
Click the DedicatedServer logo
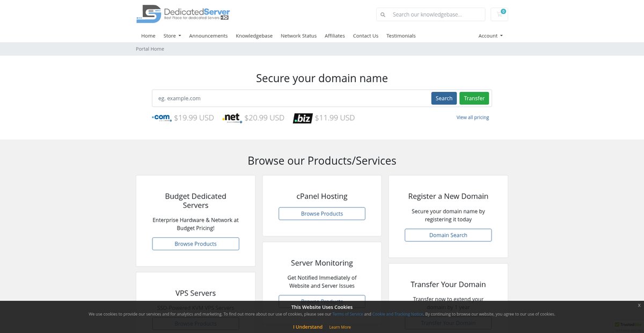tap(183, 14)
